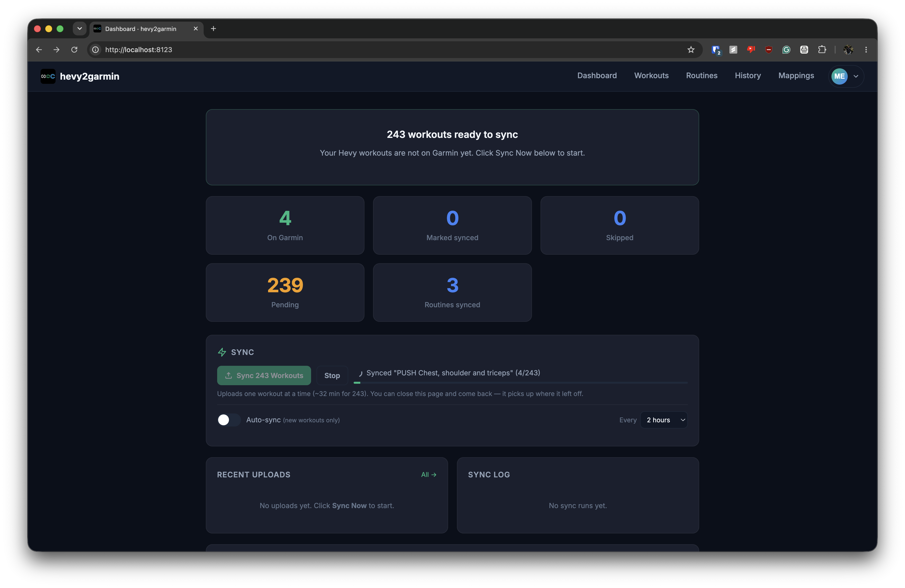Click the 0 Skipped stat card
905x588 pixels.
619,225
